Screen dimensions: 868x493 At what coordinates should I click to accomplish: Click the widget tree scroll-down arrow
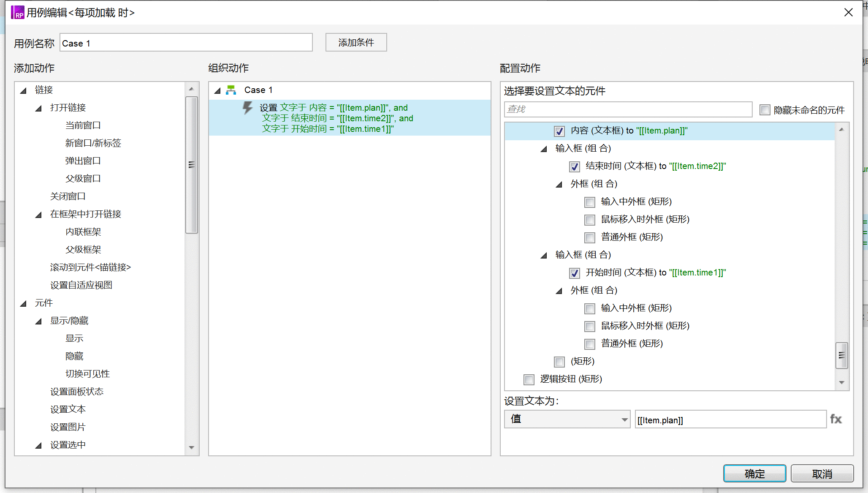click(x=842, y=382)
